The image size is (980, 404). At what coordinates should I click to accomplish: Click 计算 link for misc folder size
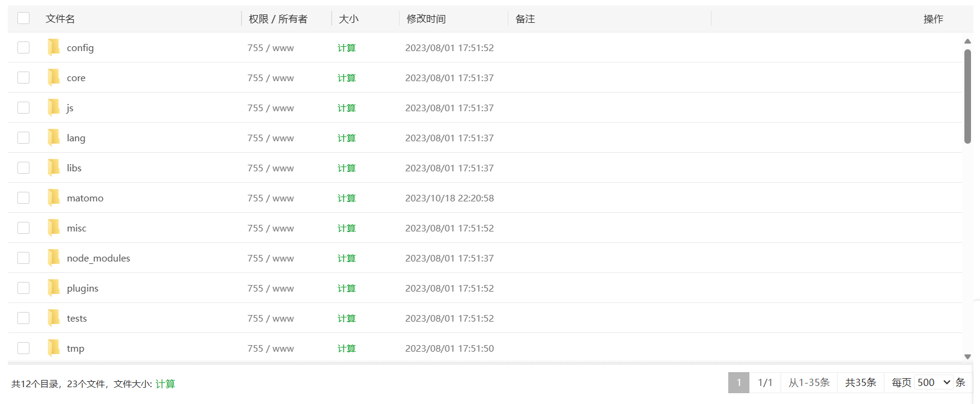(346, 228)
